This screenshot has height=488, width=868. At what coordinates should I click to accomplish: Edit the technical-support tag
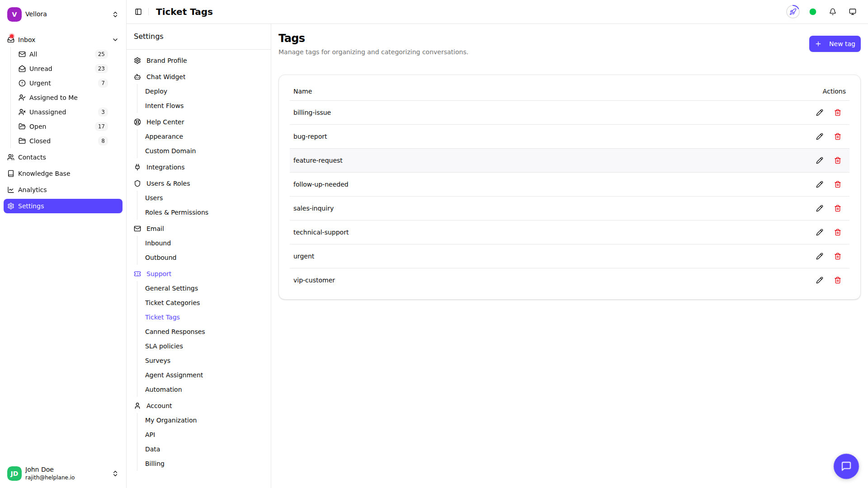coord(820,232)
